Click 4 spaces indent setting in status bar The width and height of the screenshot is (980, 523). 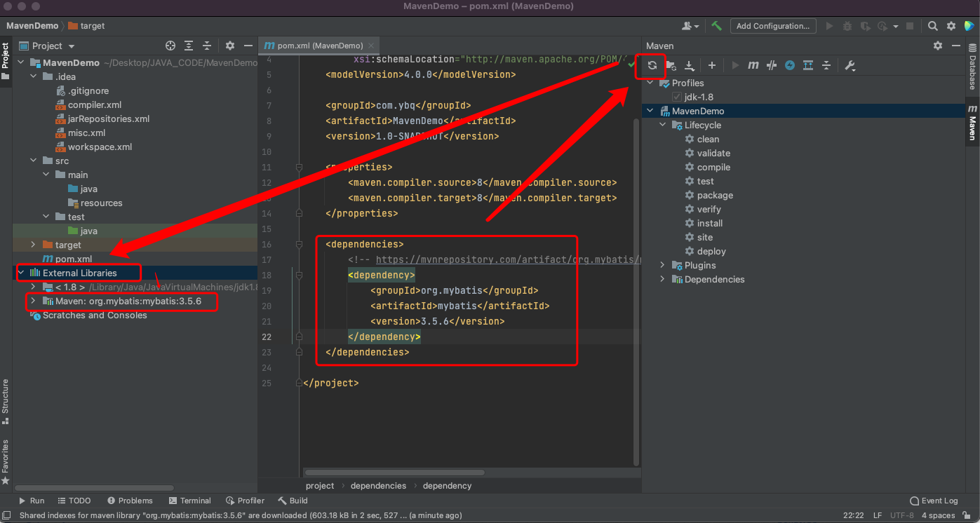click(938, 515)
